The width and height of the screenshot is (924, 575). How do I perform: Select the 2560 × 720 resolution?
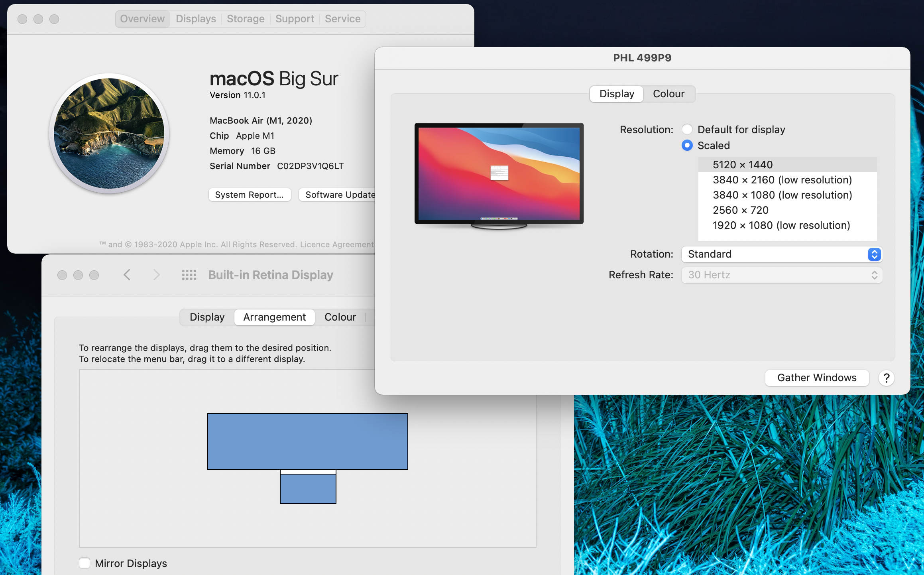[740, 210]
